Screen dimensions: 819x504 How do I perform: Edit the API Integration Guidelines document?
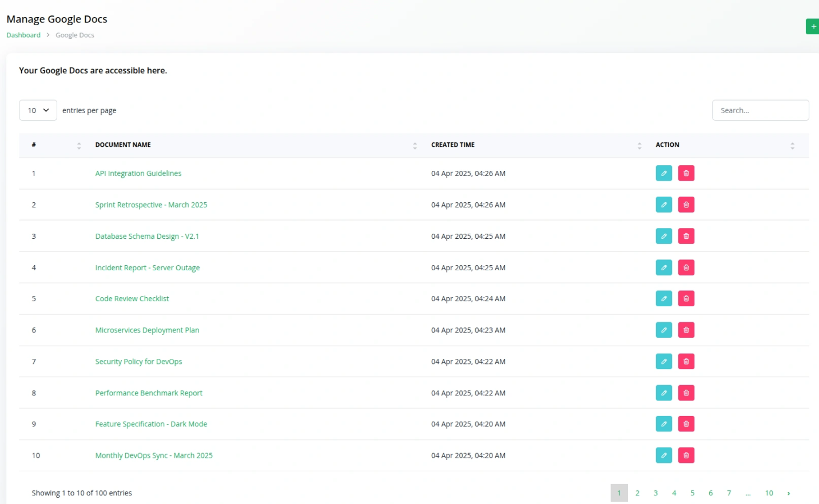point(663,173)
